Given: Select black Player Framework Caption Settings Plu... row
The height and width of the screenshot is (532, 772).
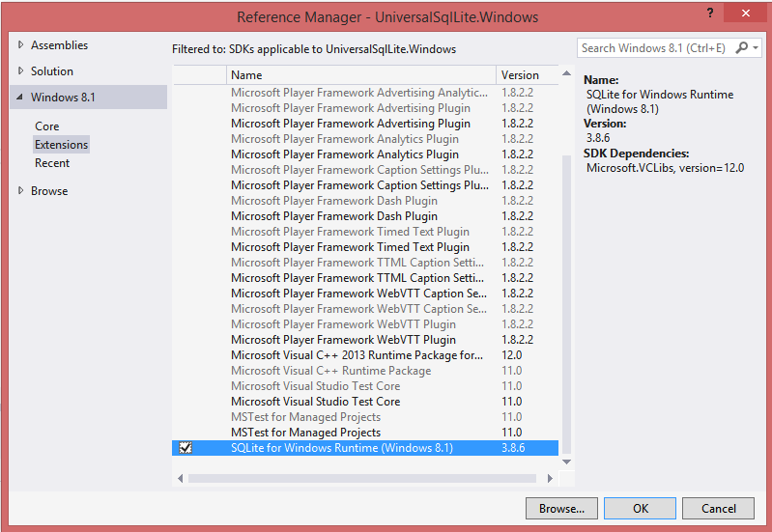Looking at the screenshot, I should 365,185.
